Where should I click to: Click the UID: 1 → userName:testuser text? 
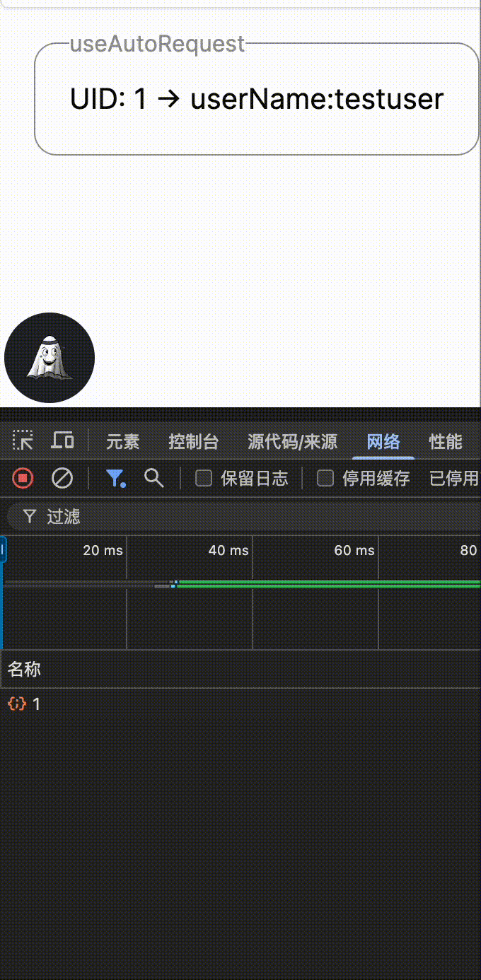(257, 99)
